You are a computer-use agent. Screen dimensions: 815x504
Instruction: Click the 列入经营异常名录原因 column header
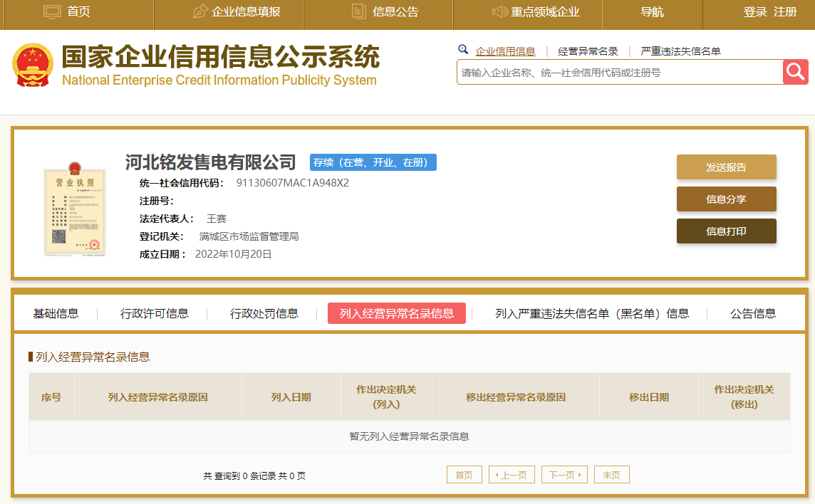(x=158, y=397)
